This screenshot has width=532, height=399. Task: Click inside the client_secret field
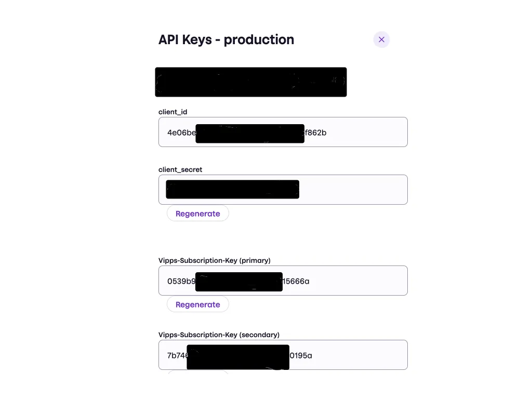[353, 190]
